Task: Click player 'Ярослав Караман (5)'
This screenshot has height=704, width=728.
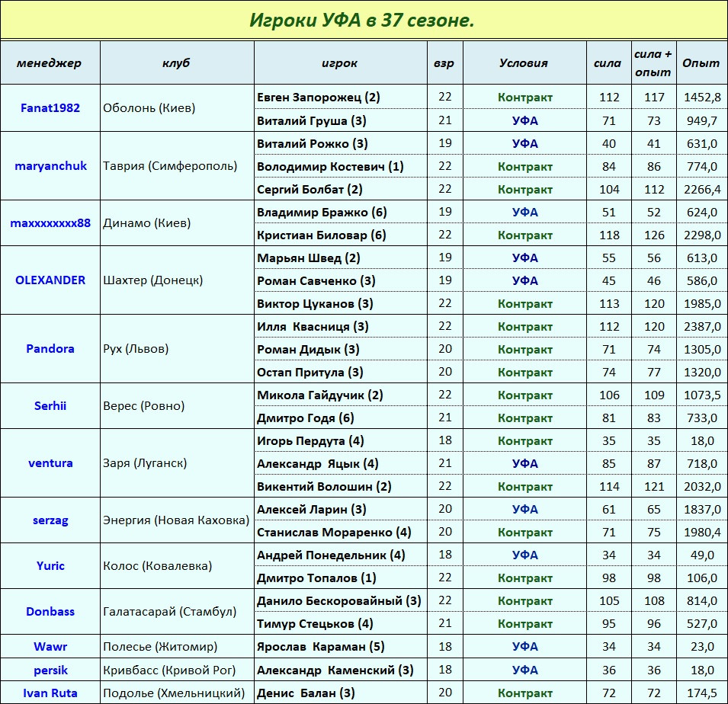Action: click(x=321, y=646)
